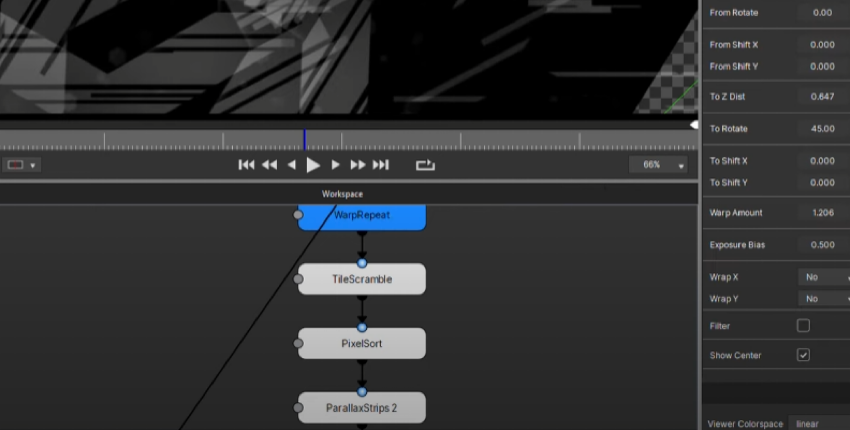
Task: Click the Exposure Bias label
Action: click(x=737, y=245)
